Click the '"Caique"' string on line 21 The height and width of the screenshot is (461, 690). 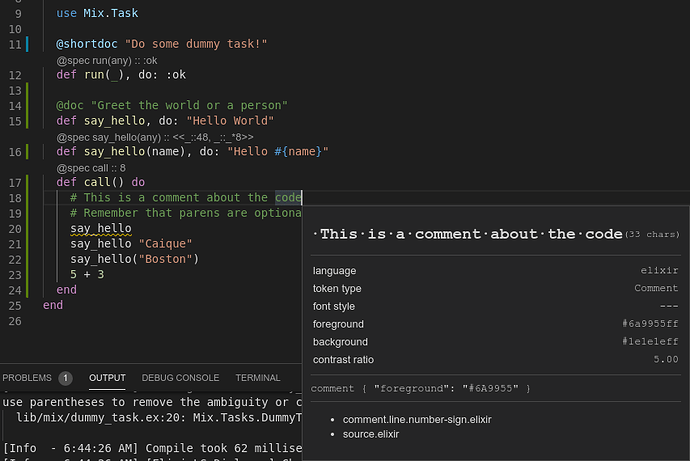coord(165,244)
